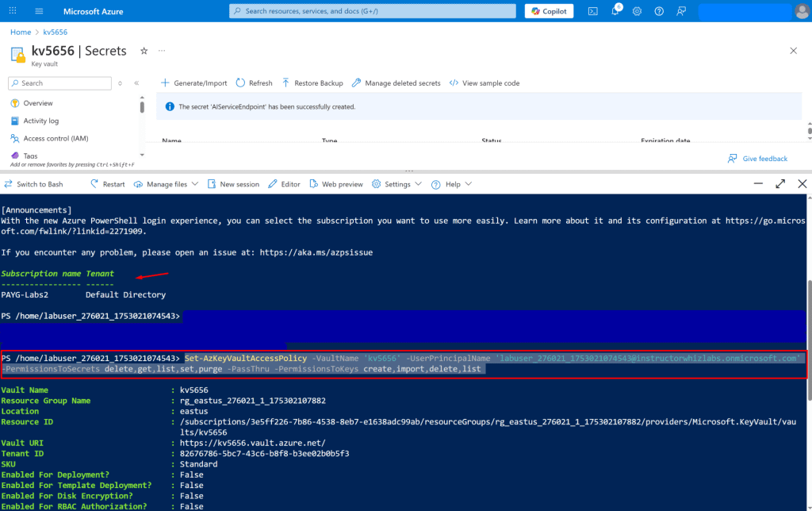Click the Home breadcrumb link
The width and height of the screenshot is (812, 511).
click(21, 32)
